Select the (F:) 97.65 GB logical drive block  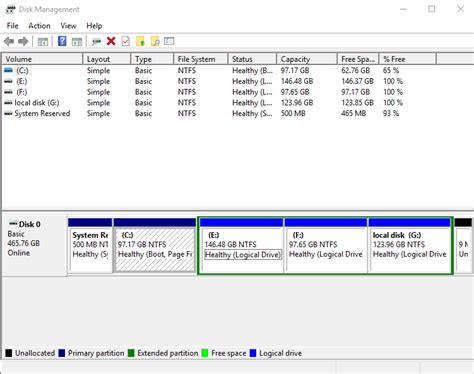326,246
